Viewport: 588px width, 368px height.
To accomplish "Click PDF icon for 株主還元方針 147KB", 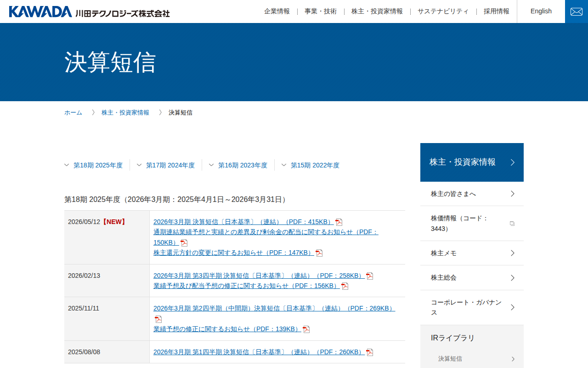I will click(319, 253).
